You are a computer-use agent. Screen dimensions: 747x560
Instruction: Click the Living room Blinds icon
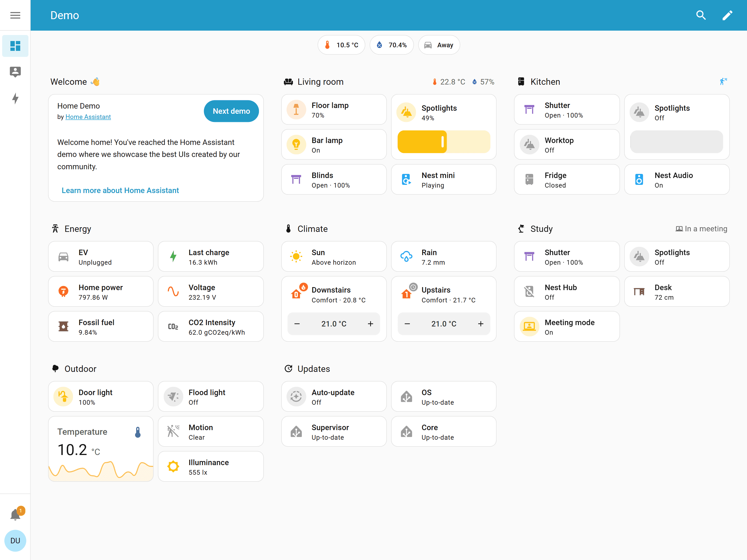point(296,179)
